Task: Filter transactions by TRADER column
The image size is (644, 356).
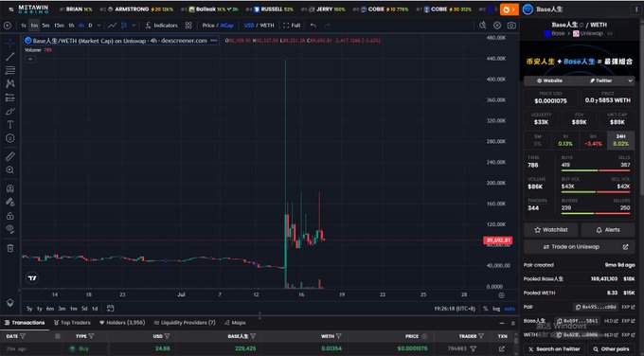Action: (x=481, y=336)
